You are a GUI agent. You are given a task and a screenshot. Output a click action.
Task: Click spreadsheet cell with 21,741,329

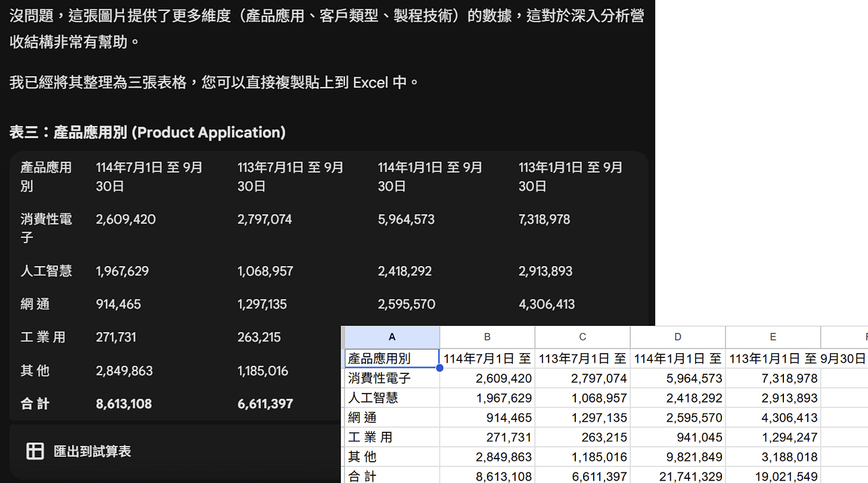[678, 475]
